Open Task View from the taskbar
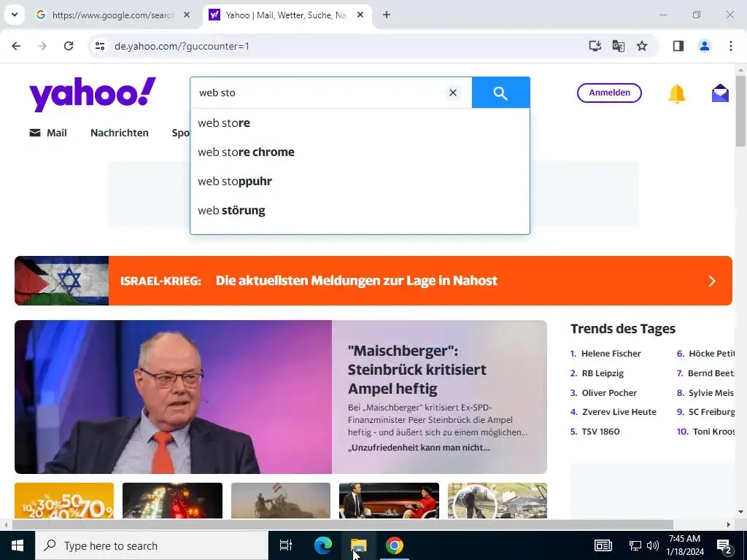Viewport: 747px width, 560px height. (286, 545)
